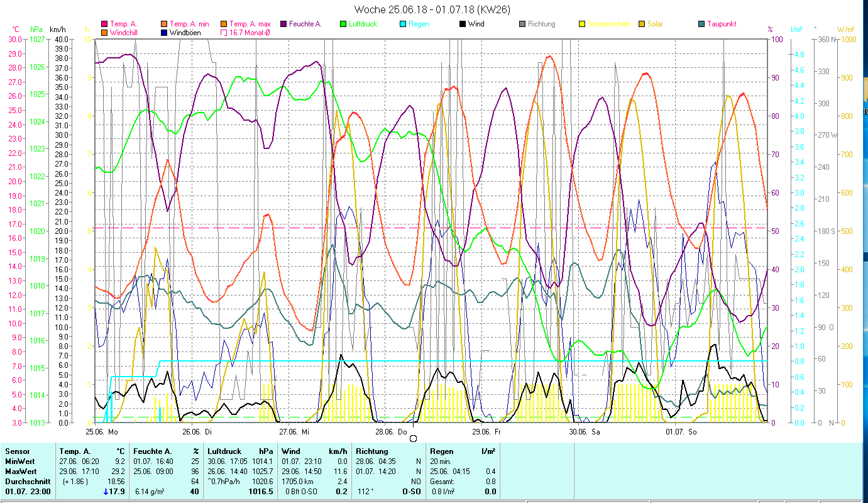The width and height of the screenshot is (868, 503).
Task: Click the bold 'O-SO' direction value
Action: pyautogui.click(x=412, y=491)
